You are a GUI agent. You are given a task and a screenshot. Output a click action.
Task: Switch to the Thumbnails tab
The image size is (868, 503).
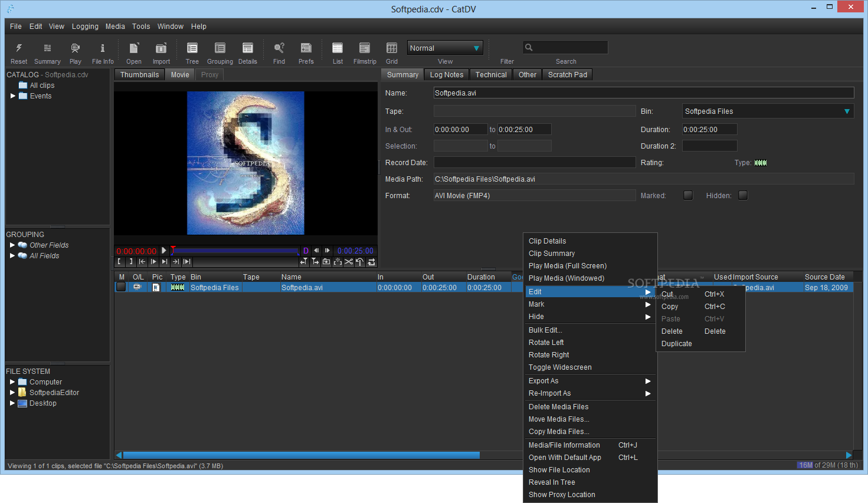[x=139, y=75]
